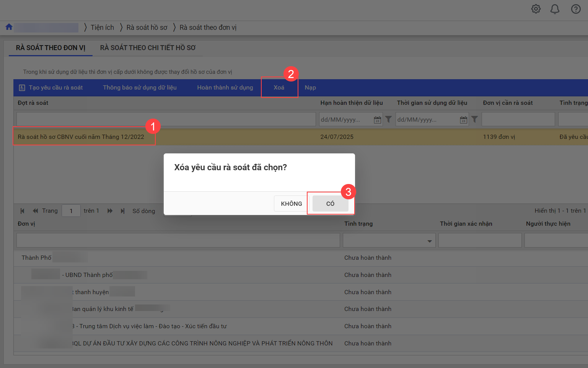Cancel deletion with the KHÔNG button
588x368 pixels.
(291, 204)
